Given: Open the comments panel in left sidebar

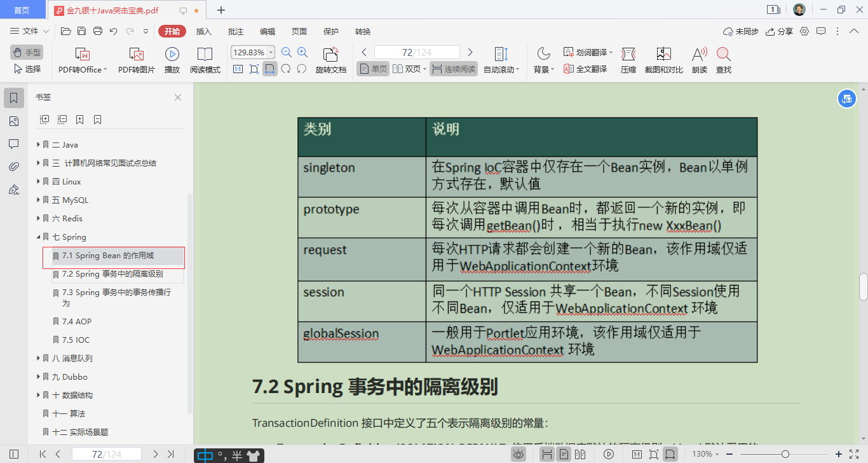Looking at the screenshot, I should click(x=14, y=144).
